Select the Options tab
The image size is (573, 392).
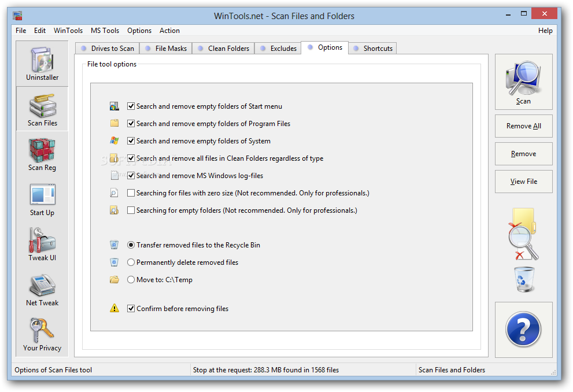[x=325, y=47]
